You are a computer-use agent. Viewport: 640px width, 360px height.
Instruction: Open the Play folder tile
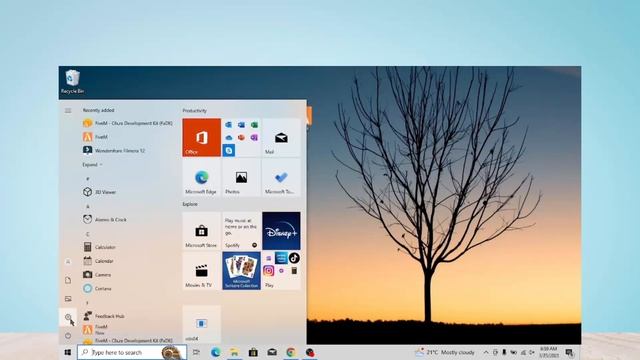coord(281,271)
